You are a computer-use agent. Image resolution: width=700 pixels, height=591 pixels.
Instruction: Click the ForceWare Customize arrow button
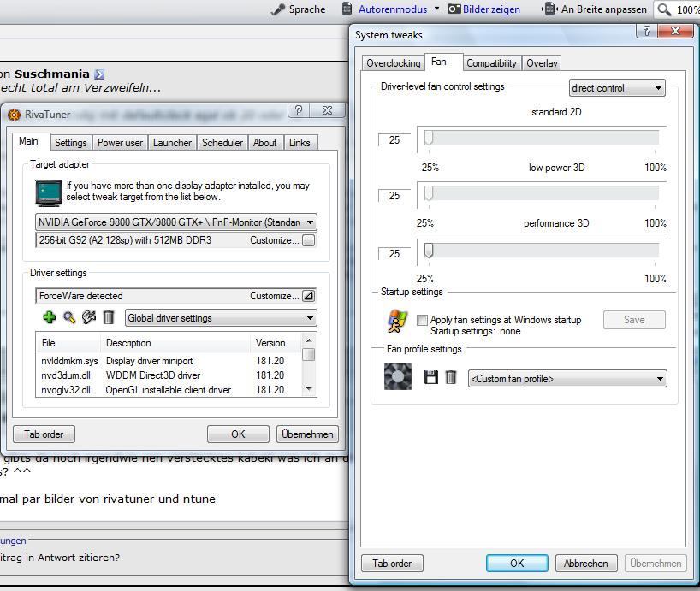coord(308,296)
